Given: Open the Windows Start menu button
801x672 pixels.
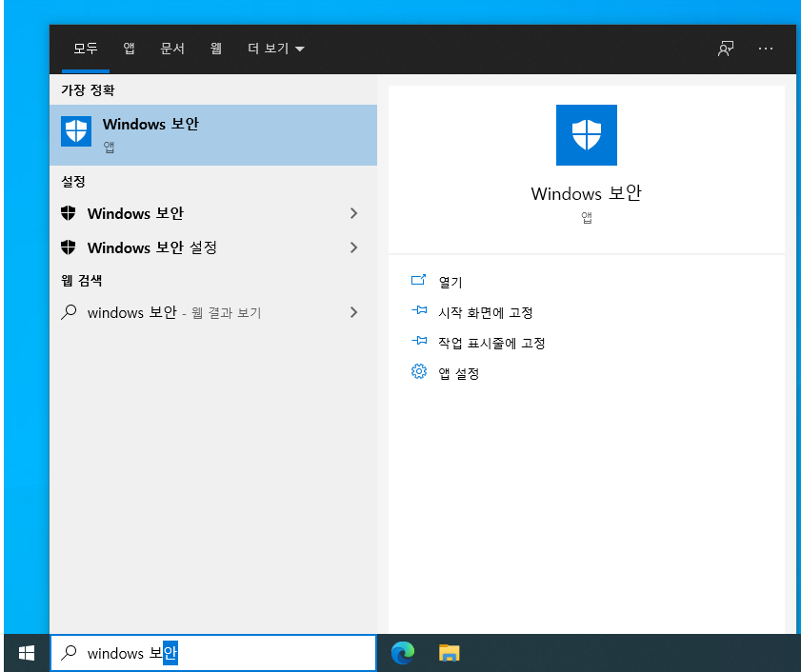Looking at the screenshot, I should click(27, 653).
